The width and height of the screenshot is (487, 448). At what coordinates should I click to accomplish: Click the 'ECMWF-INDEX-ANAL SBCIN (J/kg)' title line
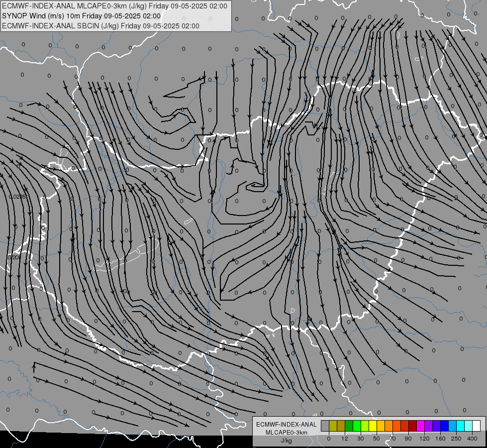[100, 26]
